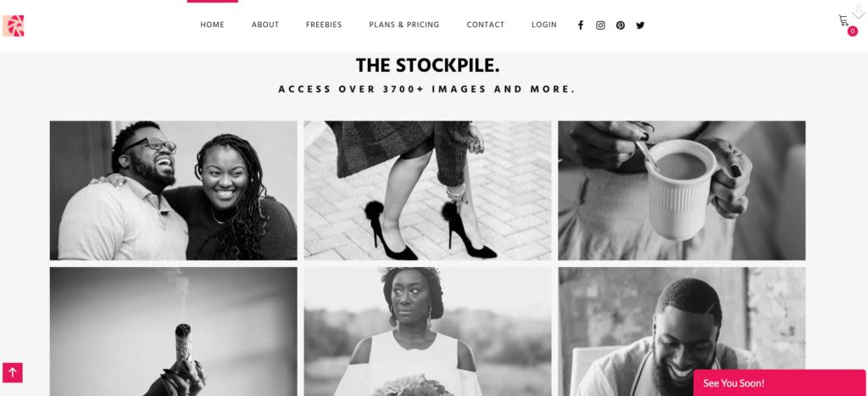Click the Login link
The image size is (868, 396).
(544, 25)
